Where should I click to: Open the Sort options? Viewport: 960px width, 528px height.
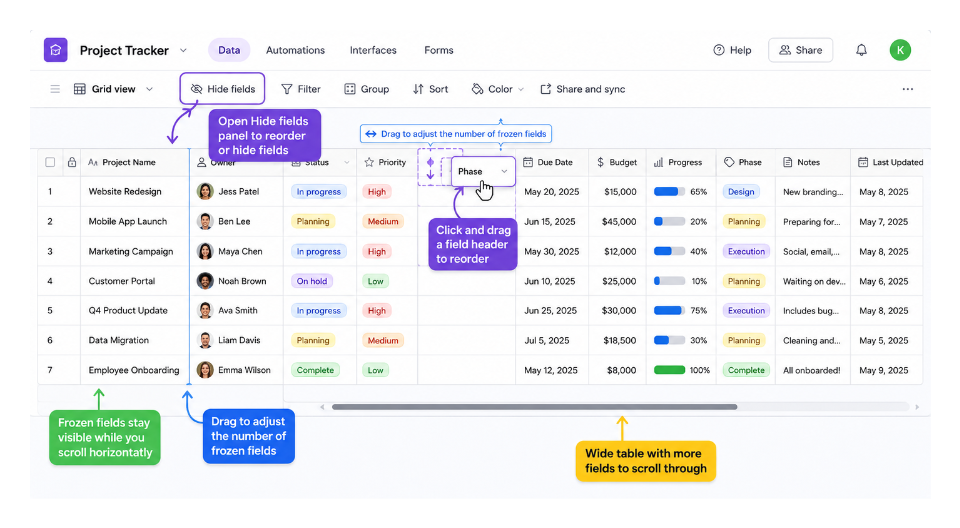tap(430, 89)
